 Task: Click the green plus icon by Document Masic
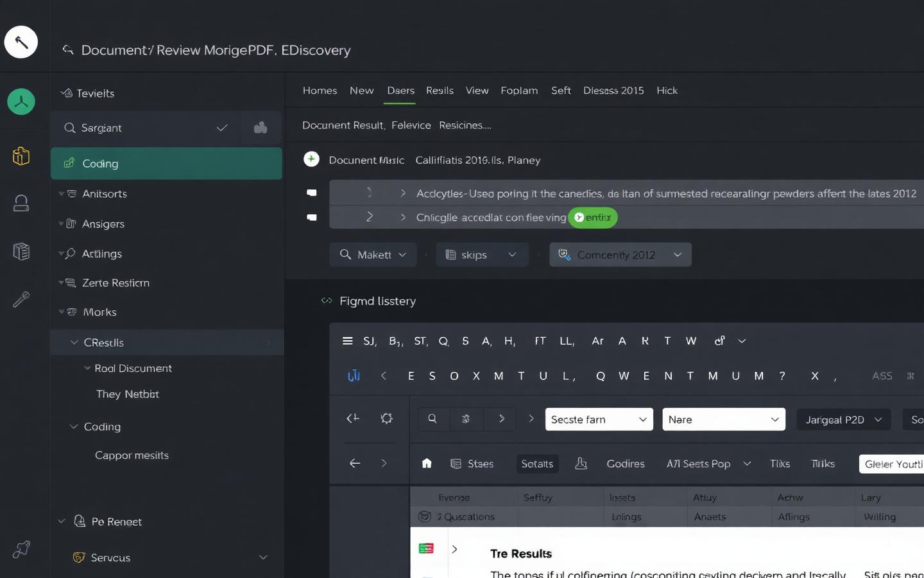[x=311, y=159]
